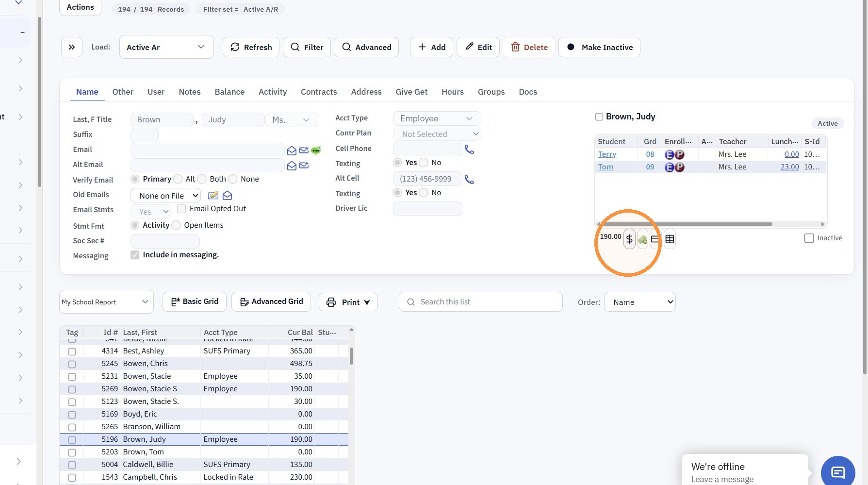Click the Refresh button
The width and height of the screenshot is (868, 485).
pos(251,47)
